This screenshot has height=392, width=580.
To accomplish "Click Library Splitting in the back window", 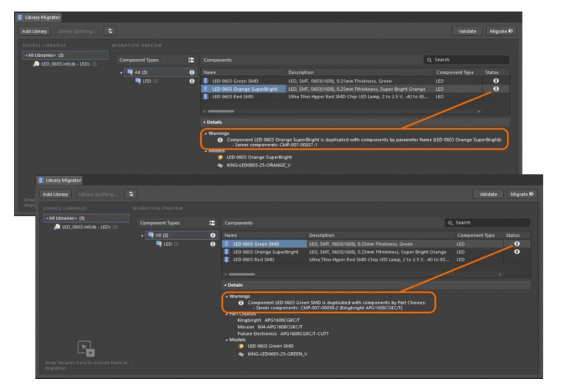I will coord(77,31).
